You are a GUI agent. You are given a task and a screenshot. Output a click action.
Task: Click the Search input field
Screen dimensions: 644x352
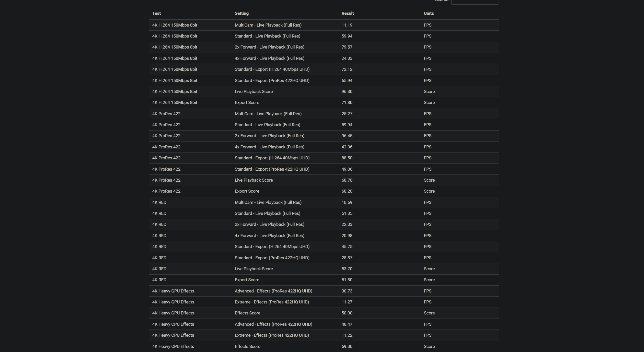475,2
